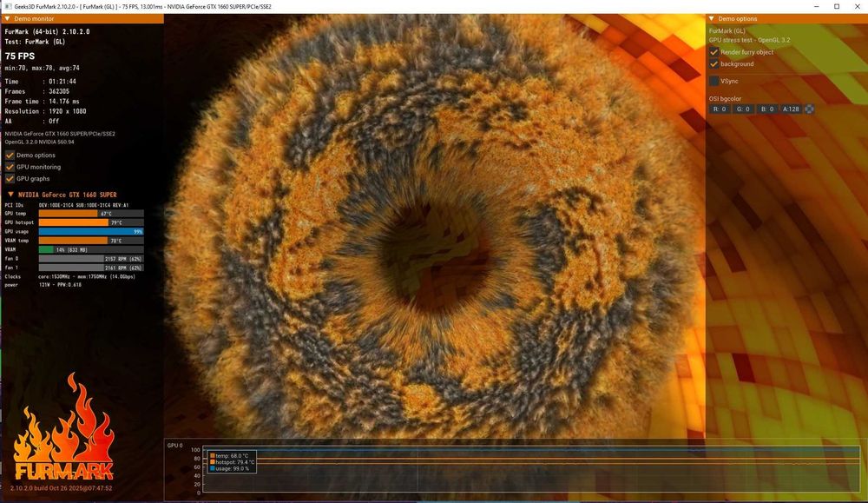This screenshot has width=868, height=503.
Task: Click the 75 FPS readout
Action: 20,56
